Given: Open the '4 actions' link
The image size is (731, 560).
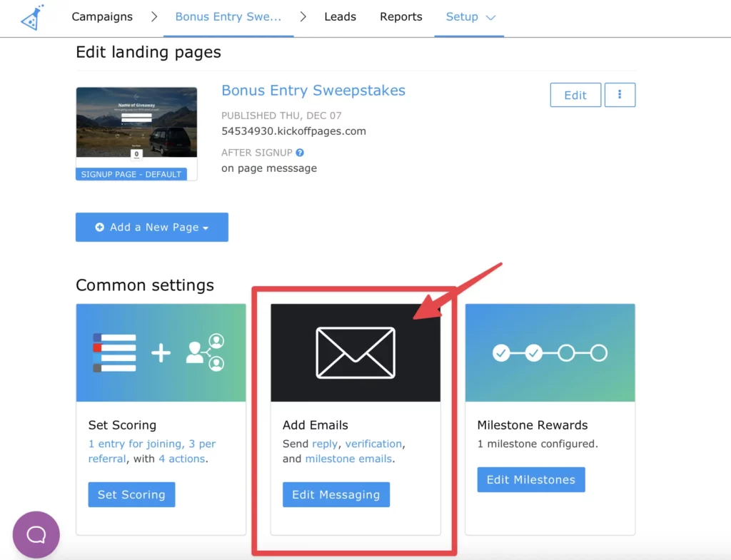Looking at the screenshot, I should tap(182, 459).
